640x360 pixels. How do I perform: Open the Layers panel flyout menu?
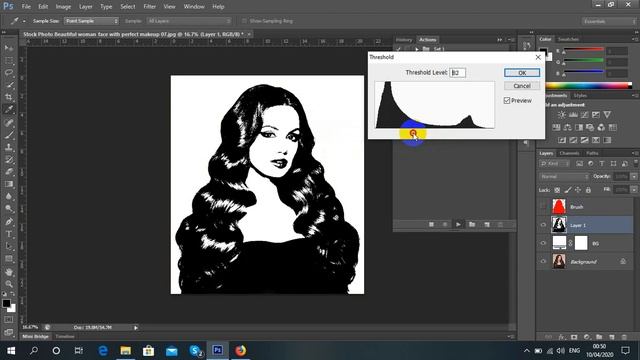(x=635, y=153)
